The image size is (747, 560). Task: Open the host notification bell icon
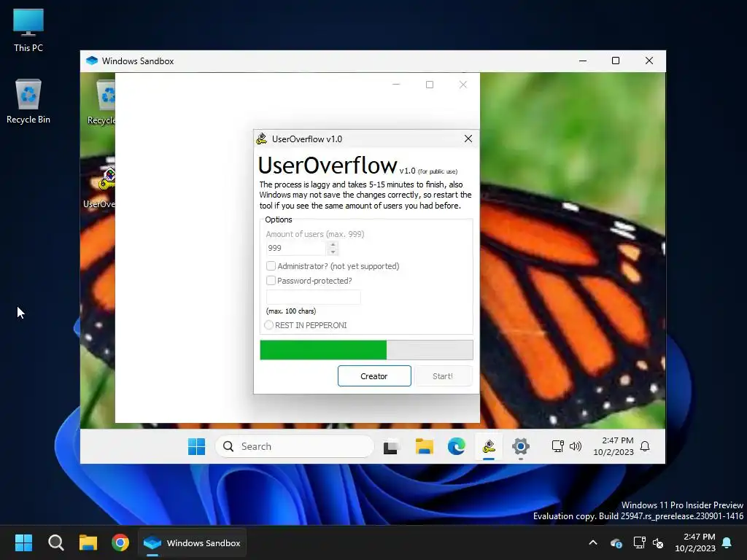727,542
